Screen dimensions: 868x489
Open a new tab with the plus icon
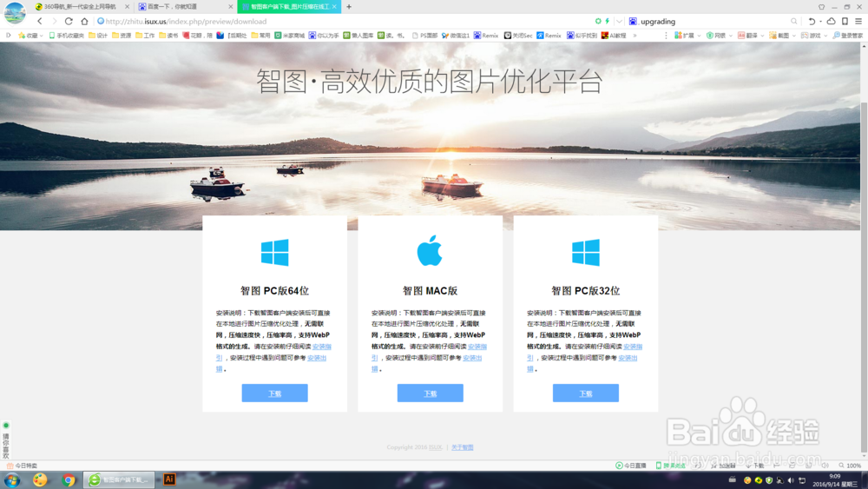click(349, 7)
